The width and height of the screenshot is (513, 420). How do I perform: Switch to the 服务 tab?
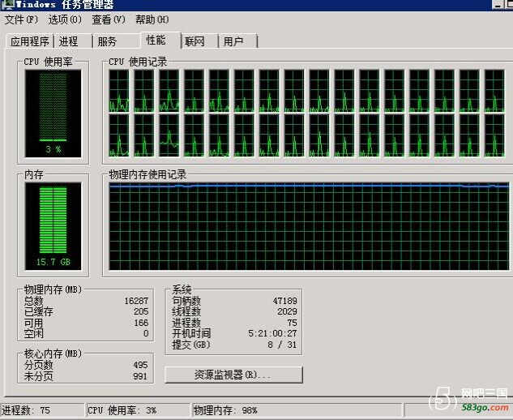pyautogui.click(x=117, y=41)
